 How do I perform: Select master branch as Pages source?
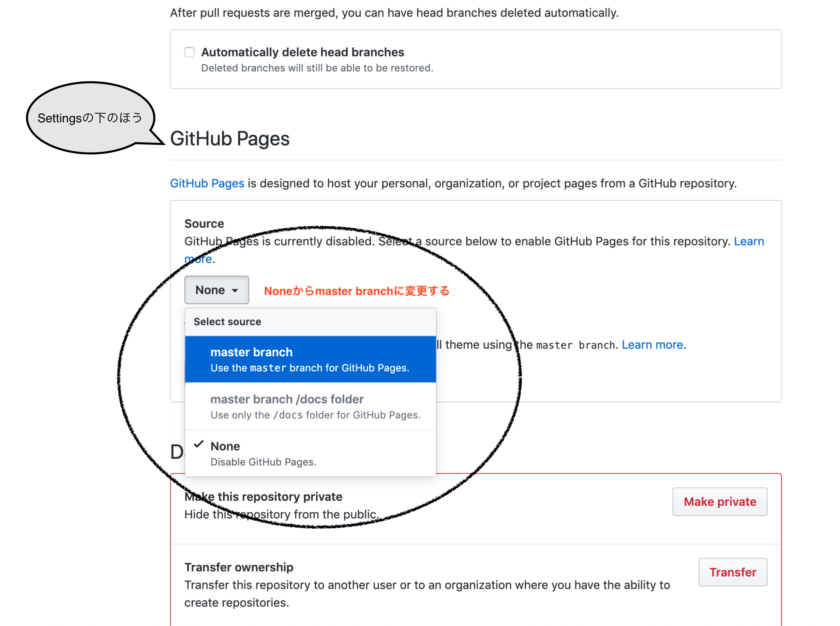(310, 359)
